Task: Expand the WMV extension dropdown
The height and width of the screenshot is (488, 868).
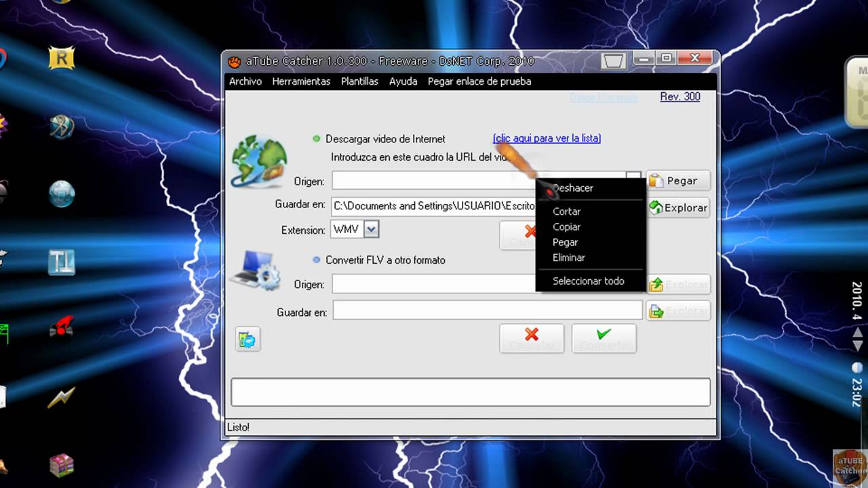Action: (x=371, y=229)
